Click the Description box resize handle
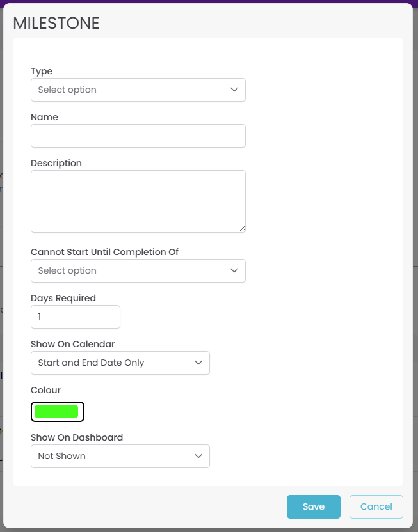The image size is (418, 532). 242,228
